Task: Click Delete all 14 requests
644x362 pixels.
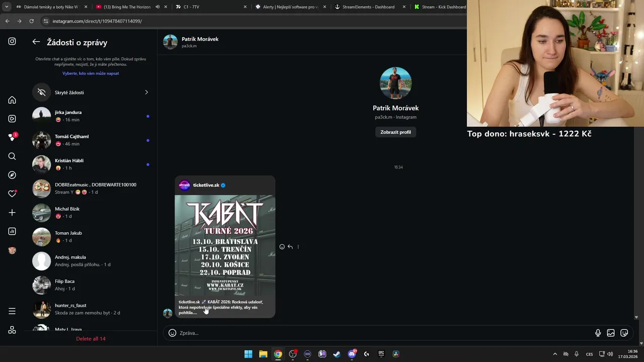Action: (91, 339)
